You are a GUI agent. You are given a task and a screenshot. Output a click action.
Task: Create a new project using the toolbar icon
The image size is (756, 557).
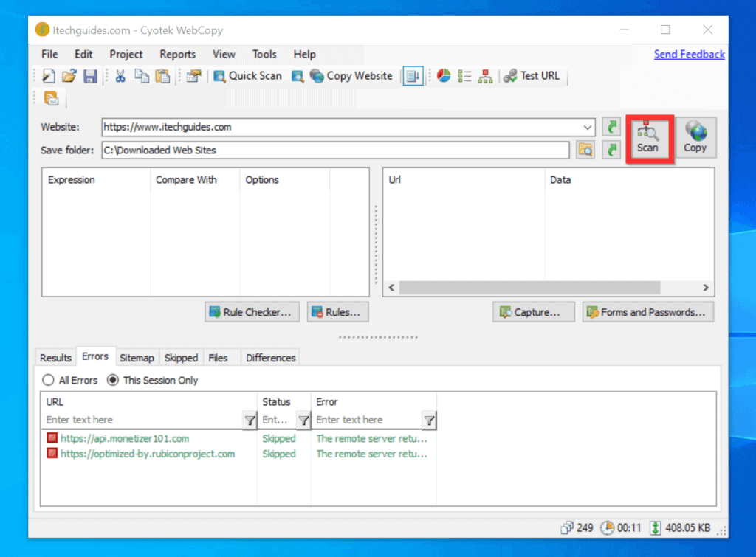pyautogui.click(x=48, y=75)
